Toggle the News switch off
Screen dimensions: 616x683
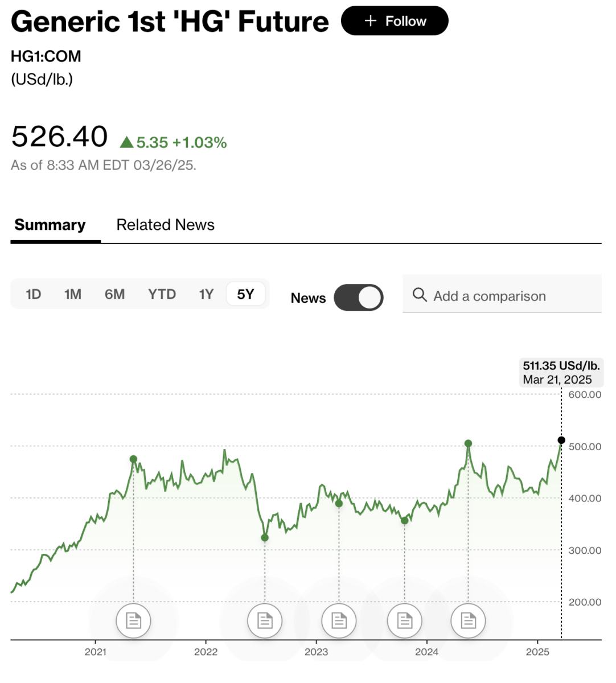point(359,298)
